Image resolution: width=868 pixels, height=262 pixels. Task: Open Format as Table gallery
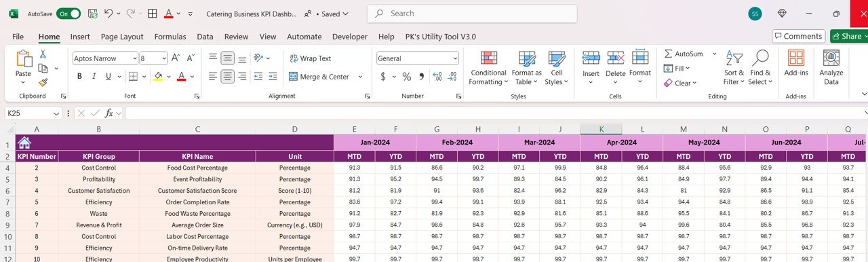[x=526, y=68]
